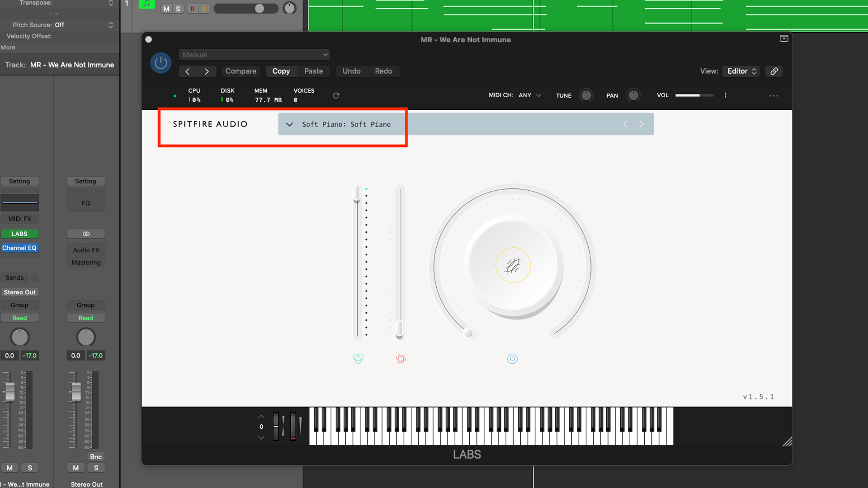The image size is (868, 488).
Task: Mute the first channel strip
Action: pos(9,468)
